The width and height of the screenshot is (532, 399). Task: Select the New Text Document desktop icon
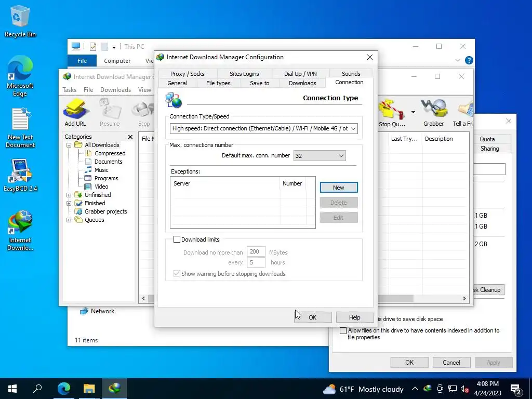[20, 128]
